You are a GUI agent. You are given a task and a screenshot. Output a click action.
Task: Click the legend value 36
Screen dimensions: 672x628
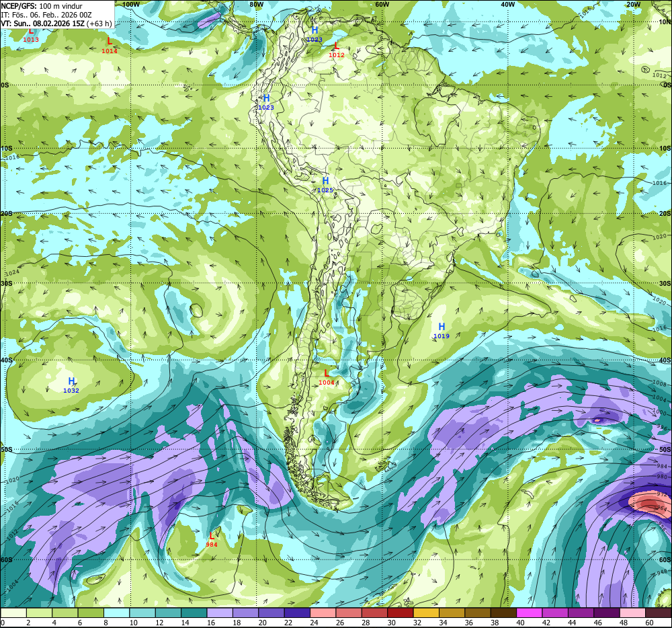(469, 623)
